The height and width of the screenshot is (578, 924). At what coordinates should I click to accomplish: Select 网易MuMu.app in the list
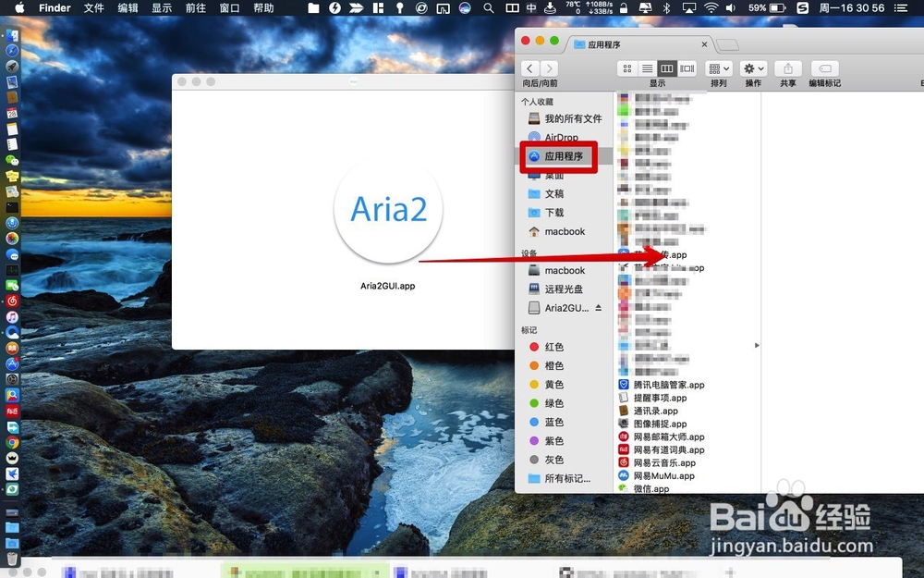[663, 475]
